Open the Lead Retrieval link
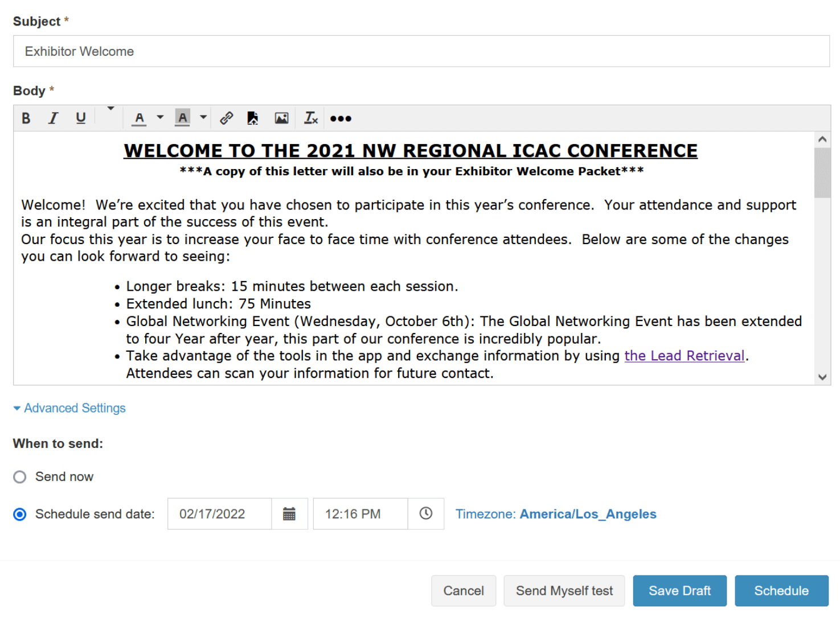The height and width of the screenshot is (626, 840). tap(684, 356)
